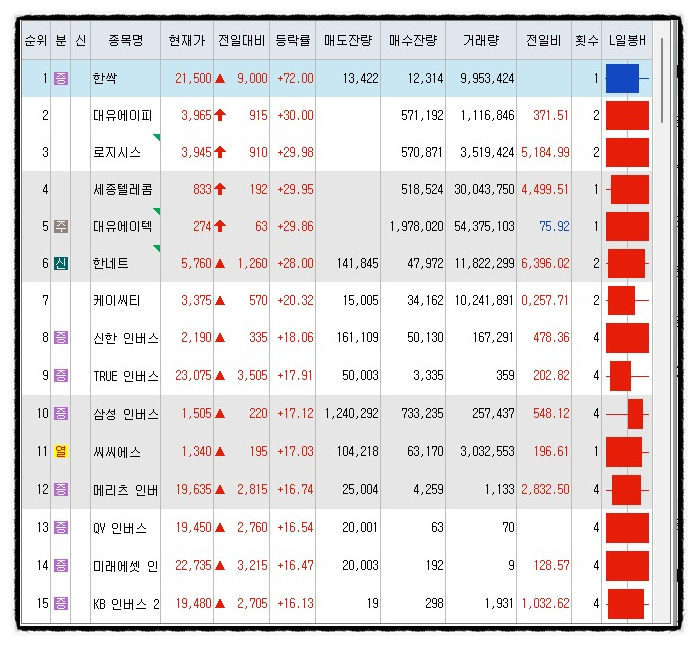
Task: Click change rate +16.13
Action: (x=295, y=603)
